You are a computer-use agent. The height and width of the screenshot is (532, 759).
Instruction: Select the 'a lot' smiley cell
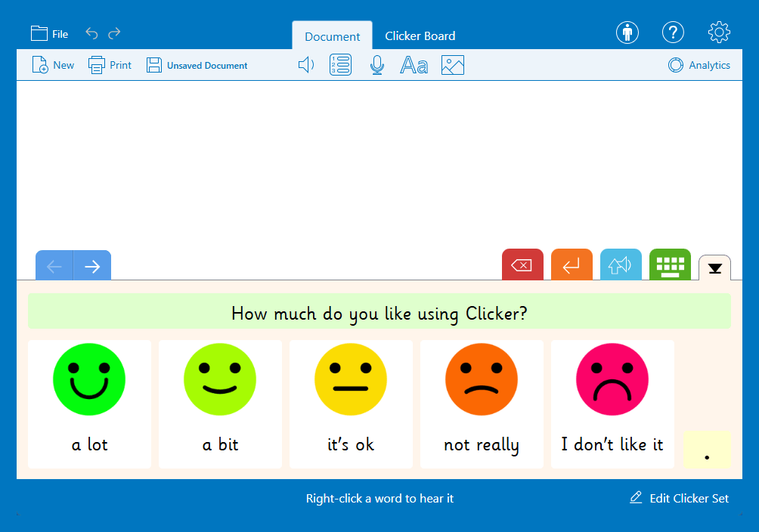click(x=89, y=404)
